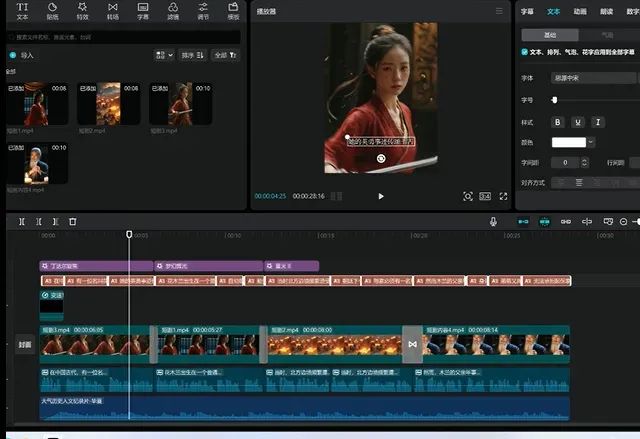Open the 3:4 aspect ratio selector
640x439 pixels.
point(485,196)
